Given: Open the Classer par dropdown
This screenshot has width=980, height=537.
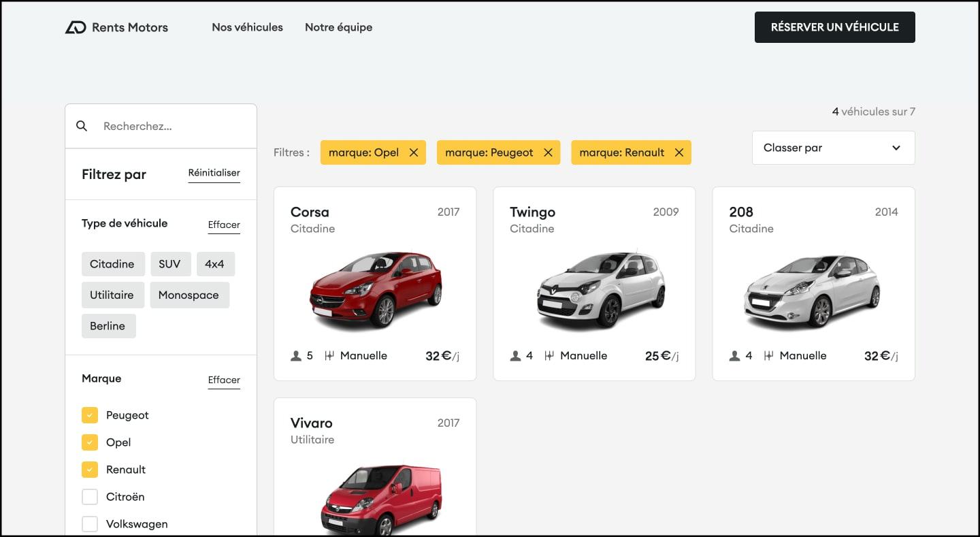Looking at the screenshot, I should [x=833, y=148].
